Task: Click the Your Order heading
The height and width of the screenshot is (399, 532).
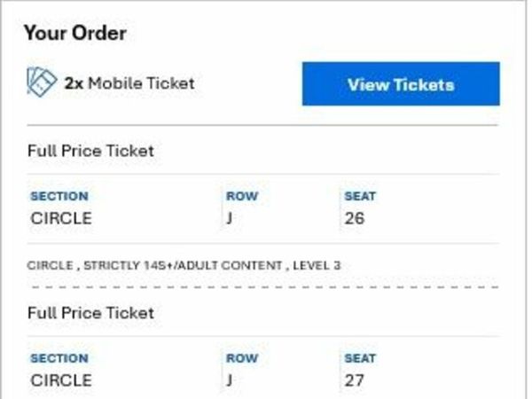Action: coord(75,33)
